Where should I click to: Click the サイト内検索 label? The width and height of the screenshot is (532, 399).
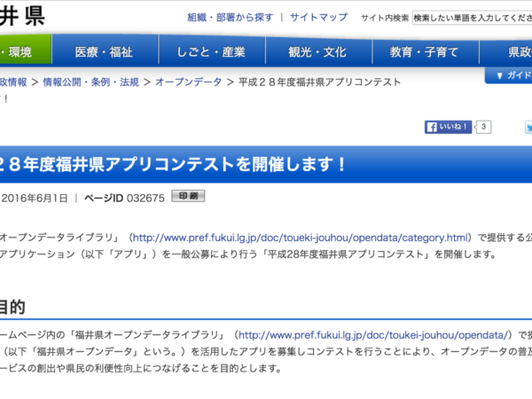[x=385, y=18]
